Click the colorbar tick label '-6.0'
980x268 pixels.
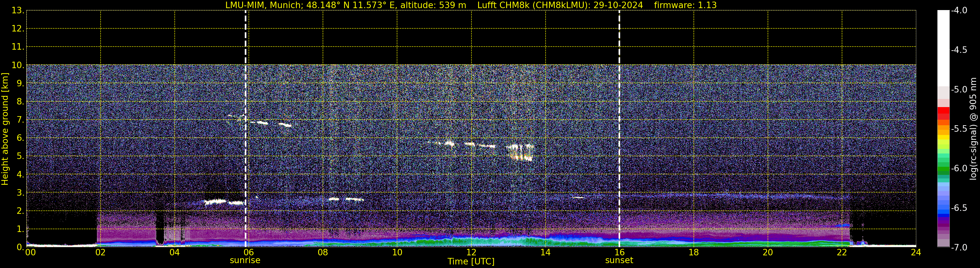pyautogui.click(x=959, y=168)
